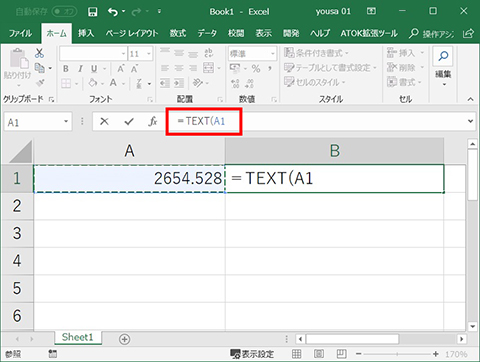480x362 pixels.
Task: Open the 挿入 ribbon tab
Action: pos(86,33)
